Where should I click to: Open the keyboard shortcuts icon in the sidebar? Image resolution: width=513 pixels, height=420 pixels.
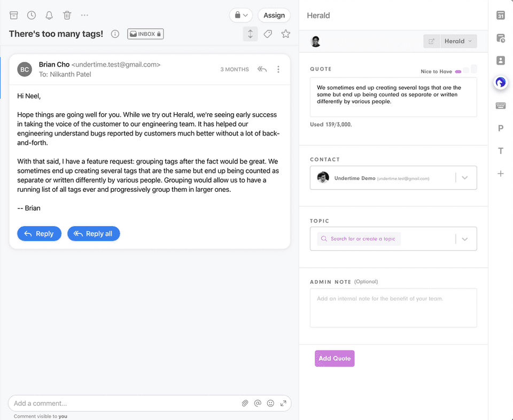[x=501, y=106]
